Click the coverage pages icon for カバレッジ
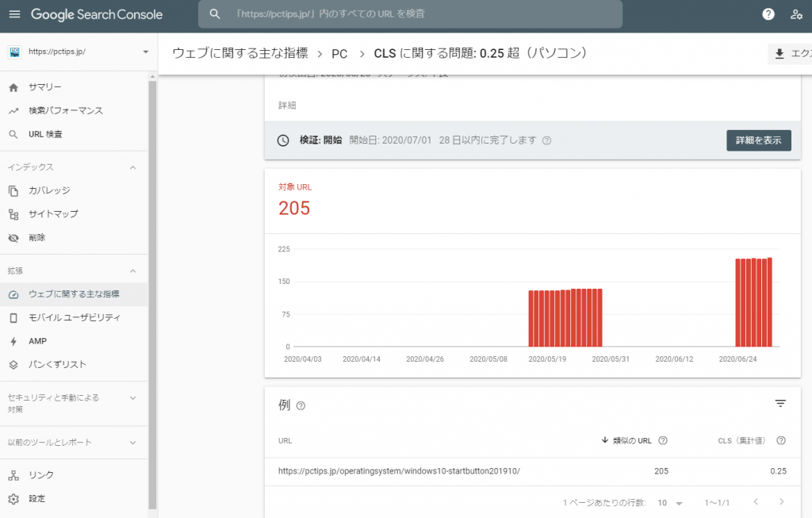Screen dimensions: 812x518 [x=13, y=190]
